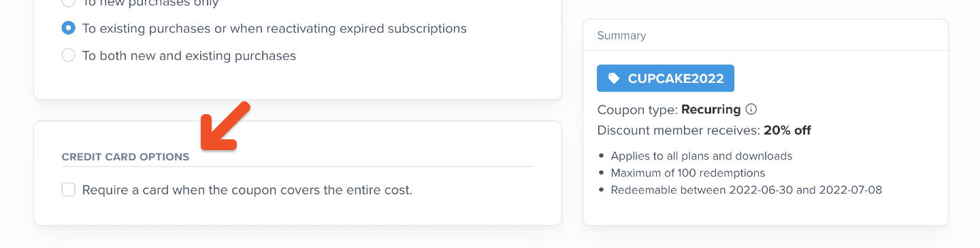Screen dimensions: 980x248
Task: Click the 'Discount member receives' label text
Action: 679,130
